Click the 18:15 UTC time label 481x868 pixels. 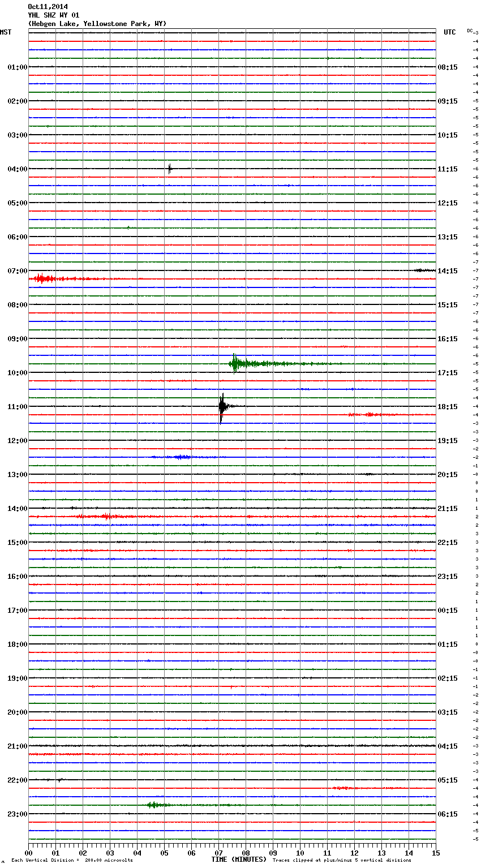(448, 407)
